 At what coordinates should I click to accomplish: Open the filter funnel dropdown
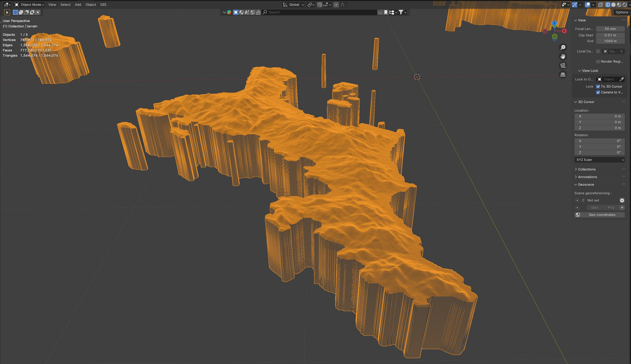coord(403,12)
